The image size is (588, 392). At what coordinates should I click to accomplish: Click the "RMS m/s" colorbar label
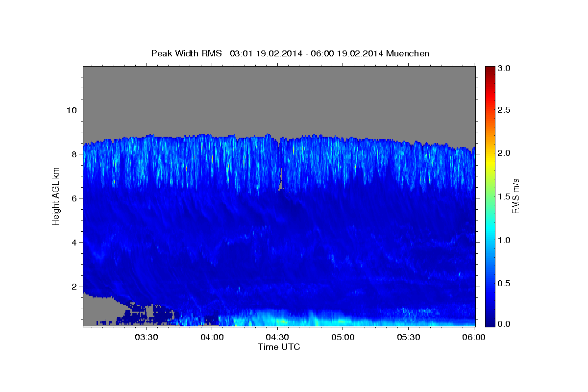515,196
